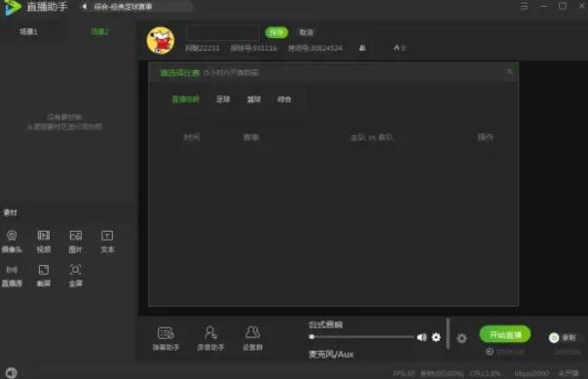Click the 直播助手 app logo
The width and height of the screenshot is (588, 379).
[x=13, y=8]
